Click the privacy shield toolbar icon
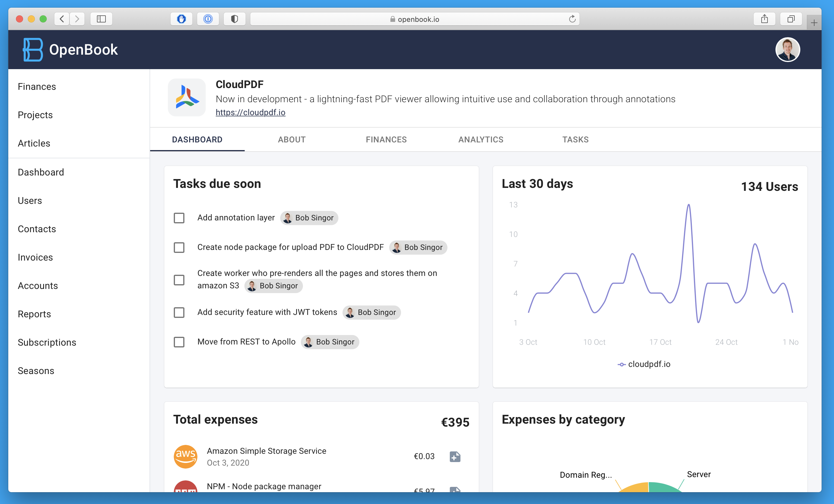 234,19
